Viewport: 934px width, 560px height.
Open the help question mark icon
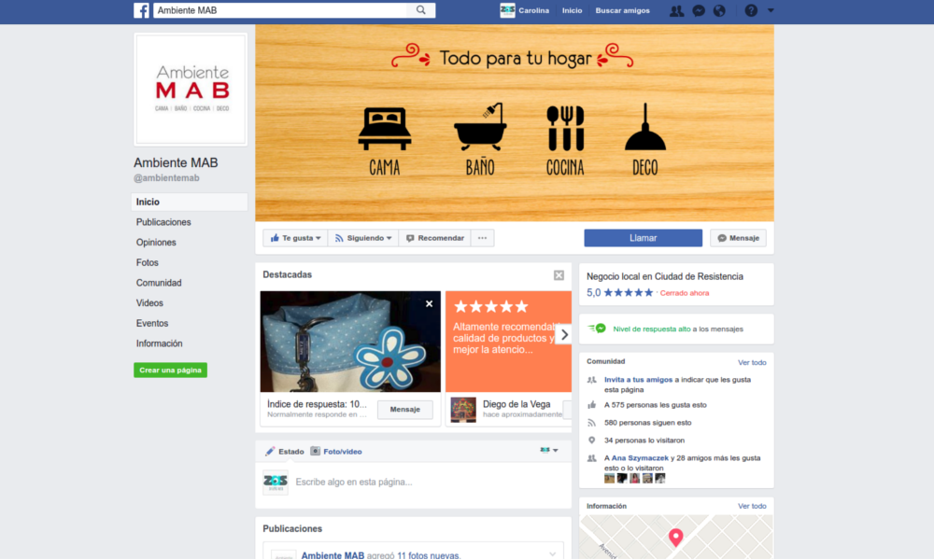[x=751, y=10]
